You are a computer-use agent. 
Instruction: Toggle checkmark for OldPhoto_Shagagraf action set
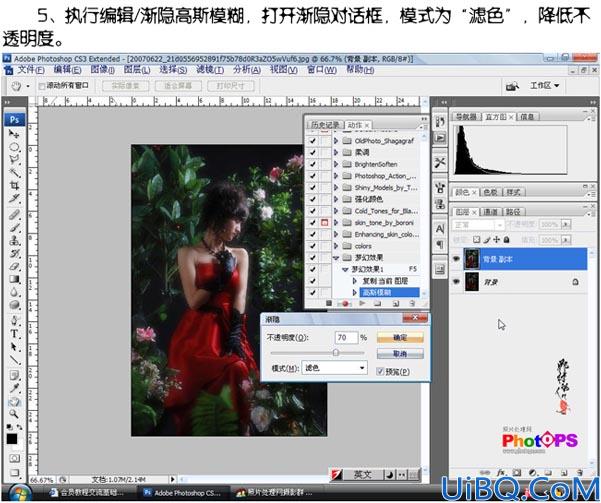313,141
